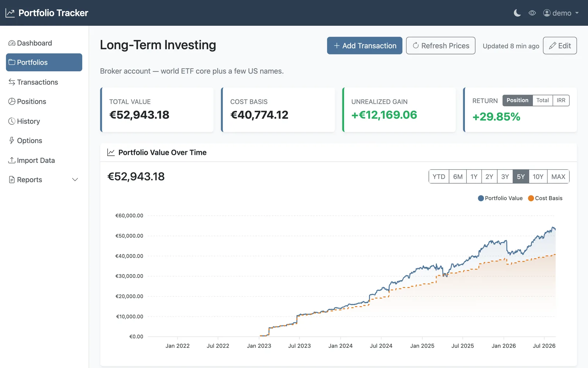Open the demo user account menu
The height and width of the screenshot is (368, 588).
point(561,13)
